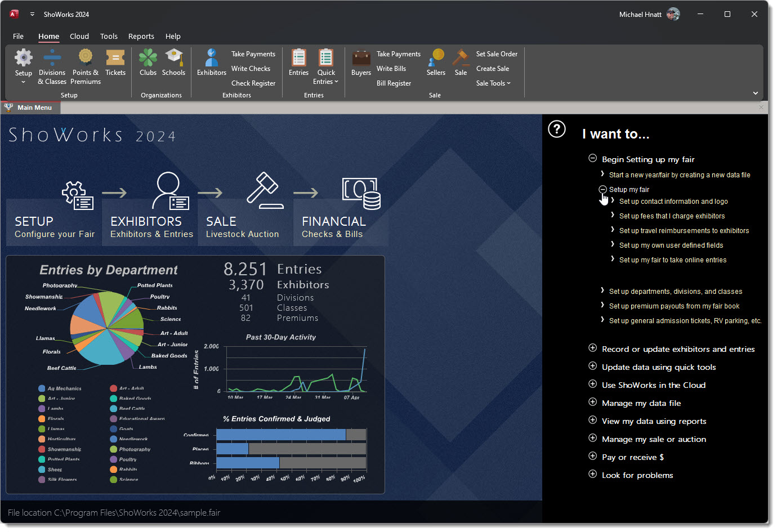This screenshot has width=777, height=532.
Task: Open the Sale Tools dropdown
Action: (x=493, y=83)
